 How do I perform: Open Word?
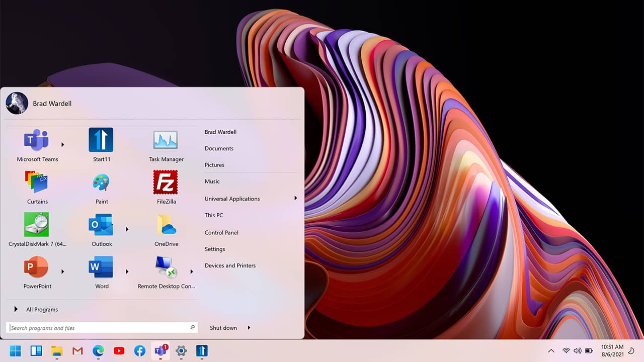click(x=101, y=271)
